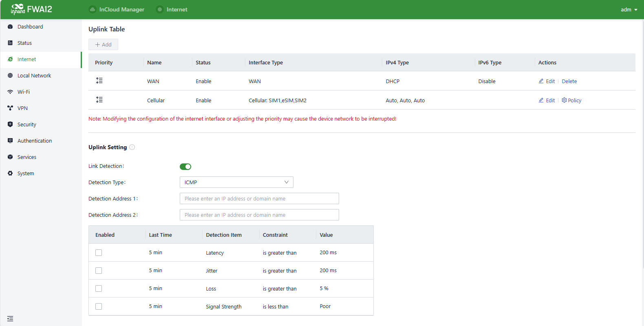
Task: Edit the Cellular uplink entry
Action: pos(547,100)
